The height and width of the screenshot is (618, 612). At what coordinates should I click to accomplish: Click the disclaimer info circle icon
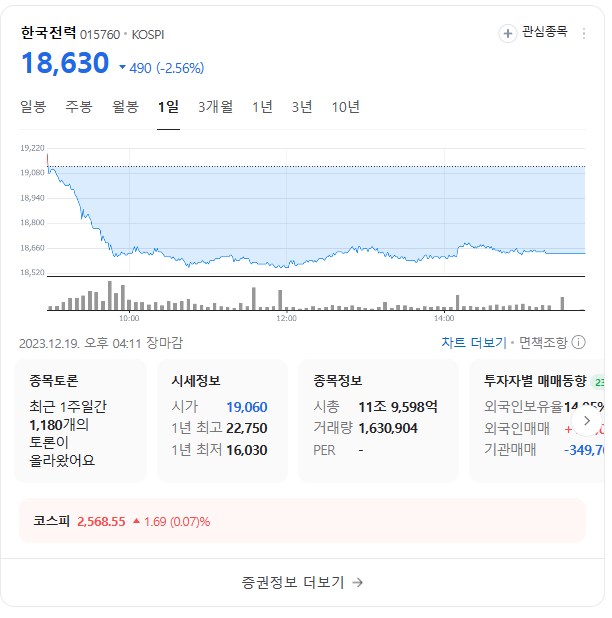[x=579, y=342]
